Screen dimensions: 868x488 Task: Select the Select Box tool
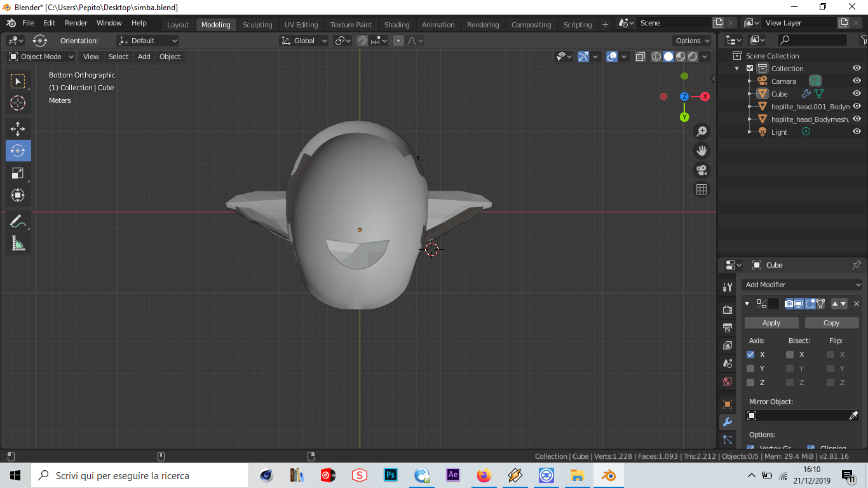coord(18,81)
